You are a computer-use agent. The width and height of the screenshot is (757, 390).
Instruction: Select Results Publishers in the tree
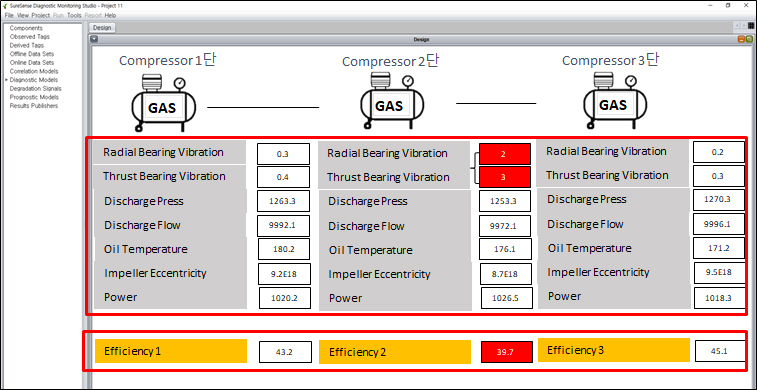34,106
